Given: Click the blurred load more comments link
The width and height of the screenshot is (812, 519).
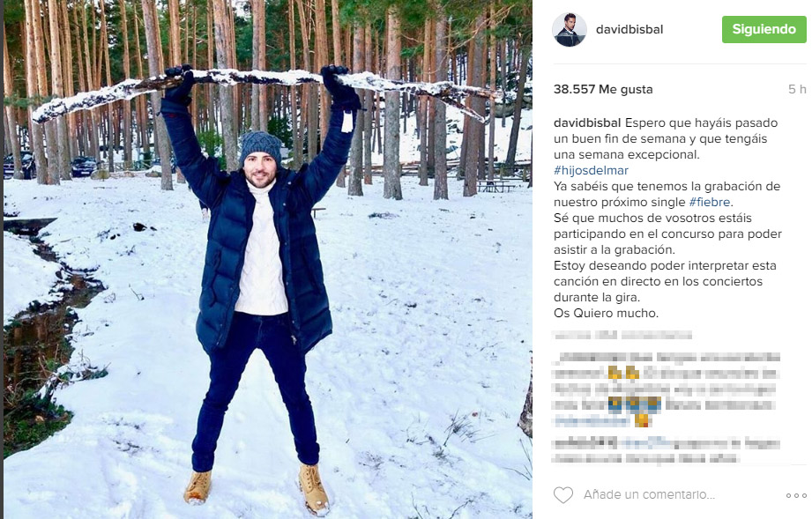Looking at the screenshot, I should (x=623, y=336).
